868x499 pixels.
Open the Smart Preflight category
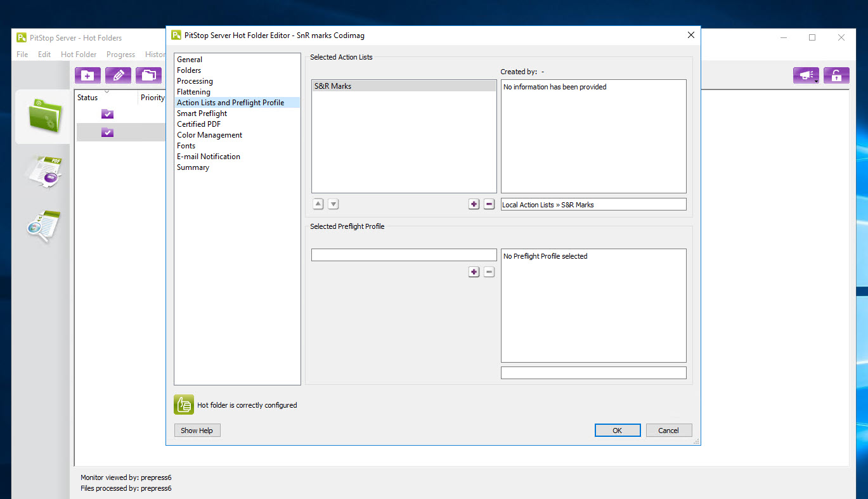pyautogui.click(x=202, y=113)
